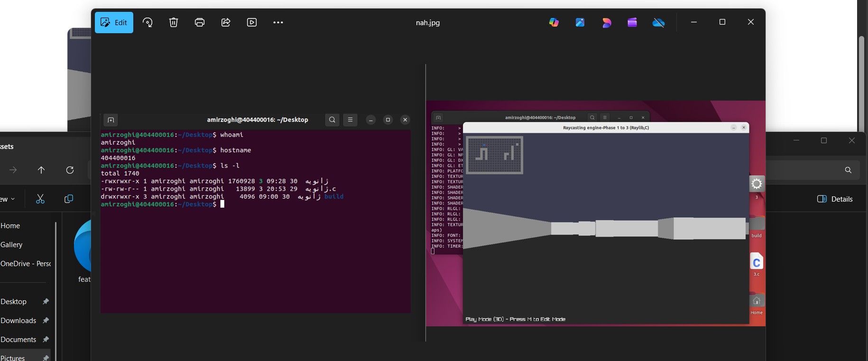Click the Copy icon in File Explorer

(x=69, y=199)
